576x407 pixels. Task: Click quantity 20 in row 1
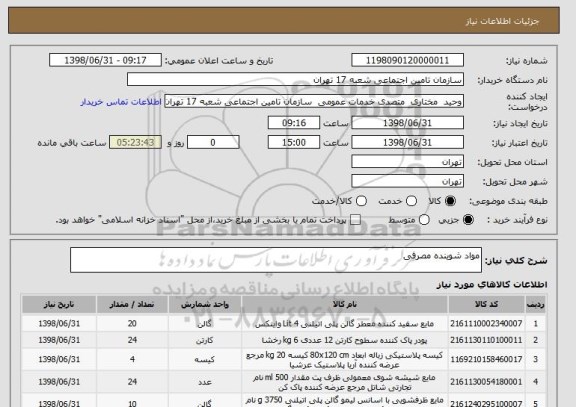click(x=132, y=324)
